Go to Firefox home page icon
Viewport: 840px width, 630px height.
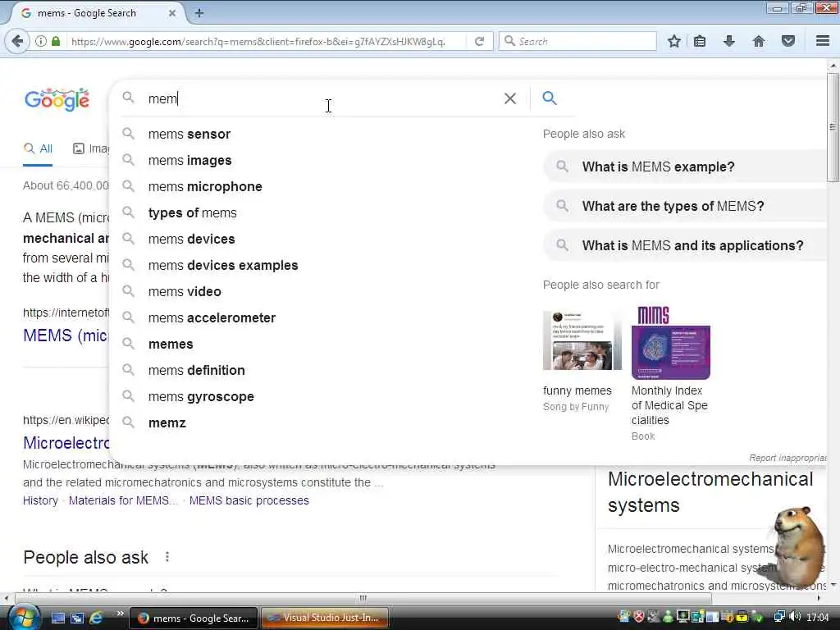[759, 41]
